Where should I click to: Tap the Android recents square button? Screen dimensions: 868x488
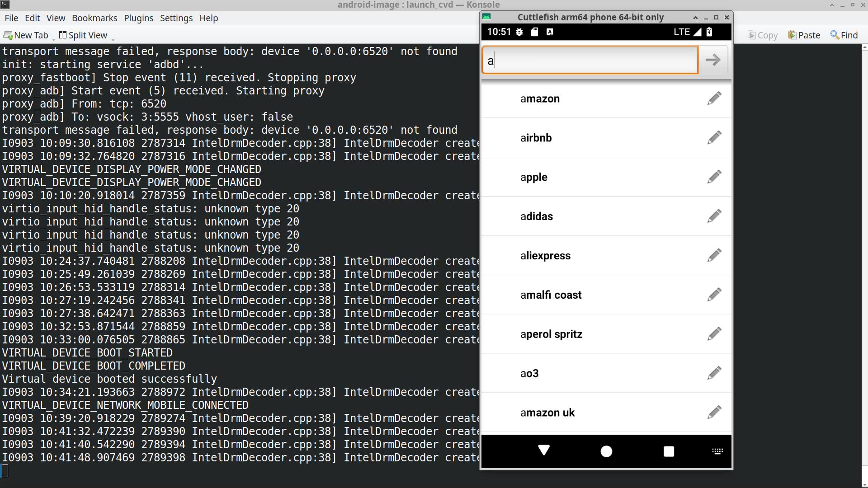coord(669,451)
